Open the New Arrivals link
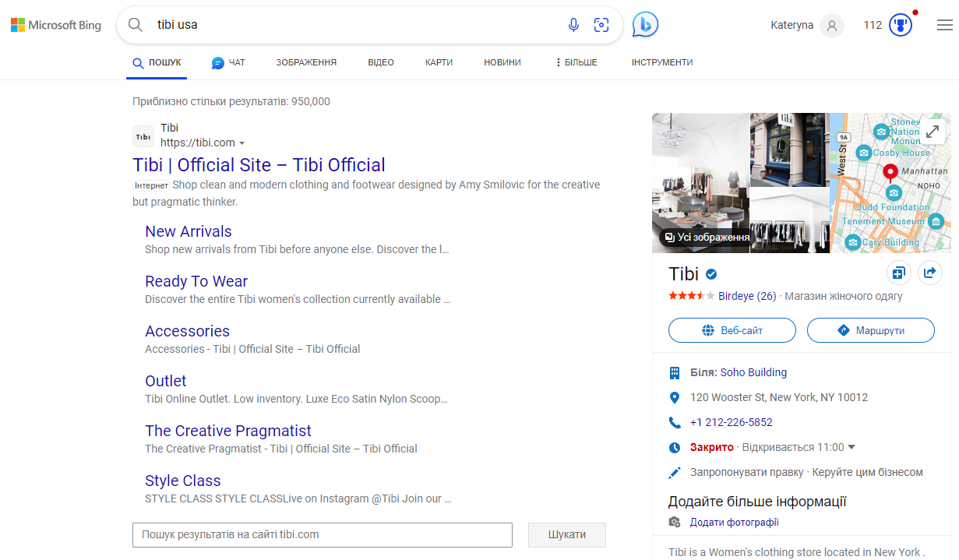Viewport: 959px width, 560px height. (188, 231)
